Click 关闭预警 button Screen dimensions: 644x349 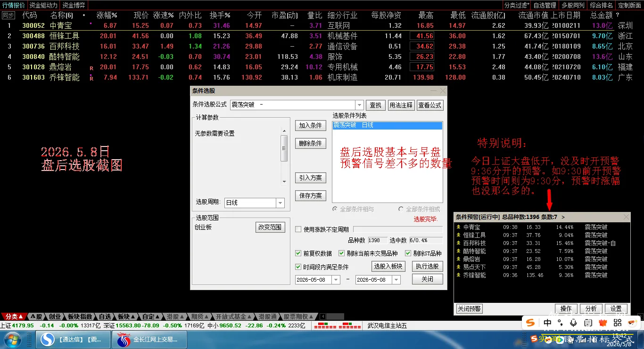[470, 308]
